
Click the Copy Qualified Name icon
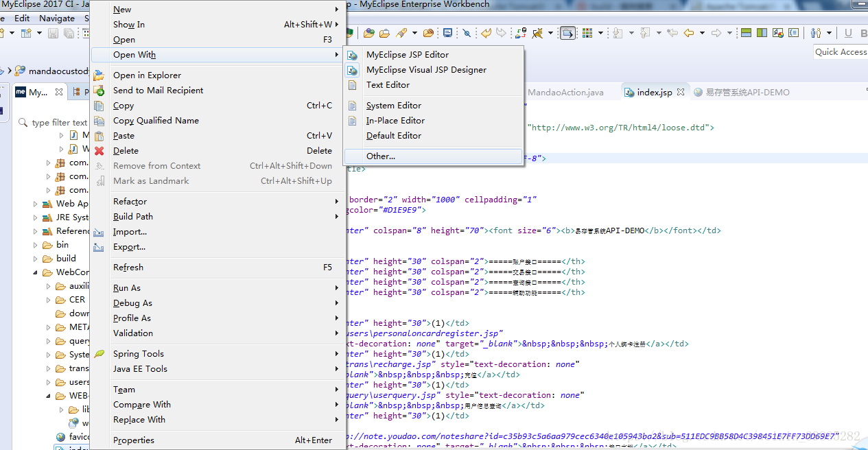[99, 121]
